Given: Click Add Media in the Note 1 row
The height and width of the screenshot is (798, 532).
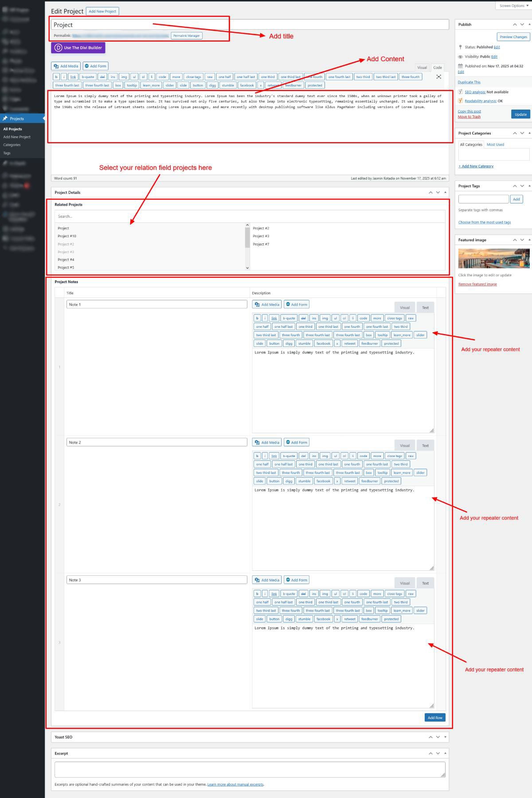Looking at the screenshot, I should pyautogui.click(x=267, y=304).
